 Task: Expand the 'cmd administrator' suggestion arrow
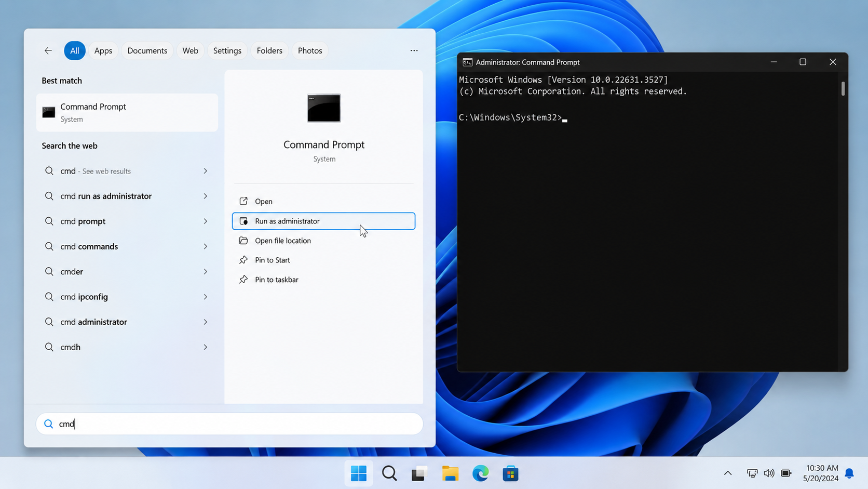(x=206, y=322)
